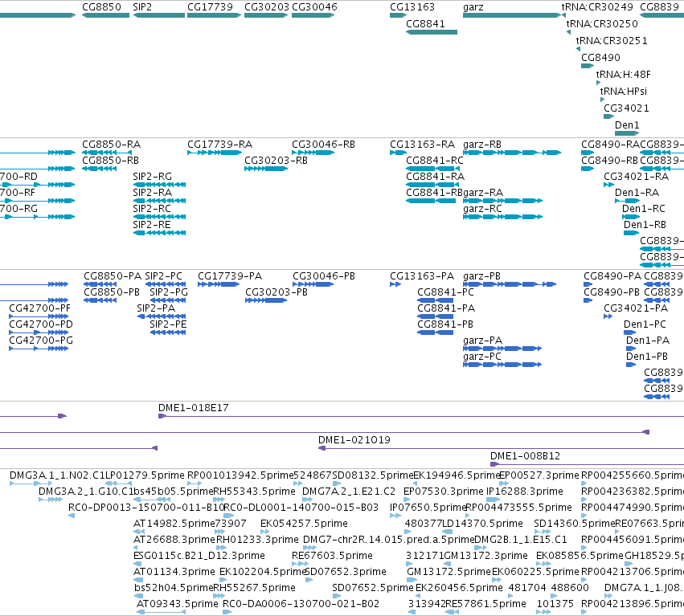Click the CG30046-RB transcript label

(x=323, y=145)
